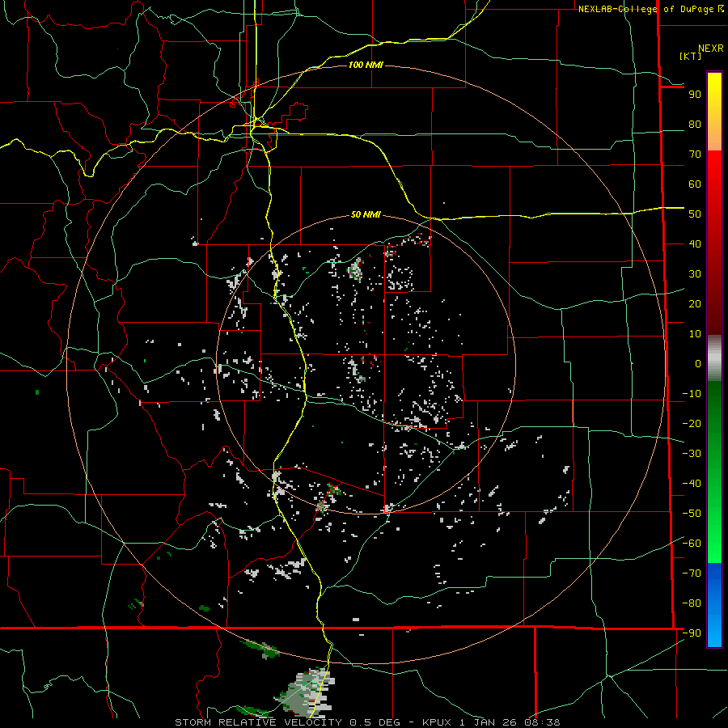Click the -40 scale value
This screenshot has width=728, height=728.
692,484
